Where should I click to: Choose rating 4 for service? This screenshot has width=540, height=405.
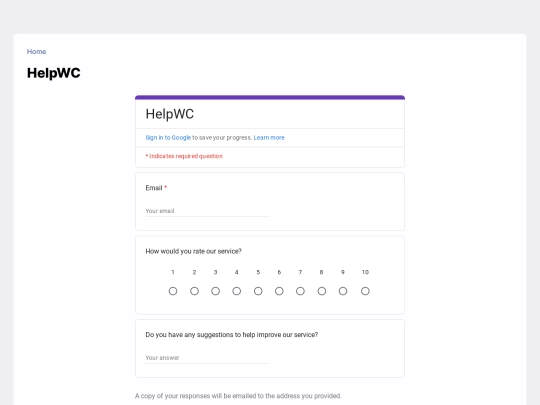coord(237,291)
